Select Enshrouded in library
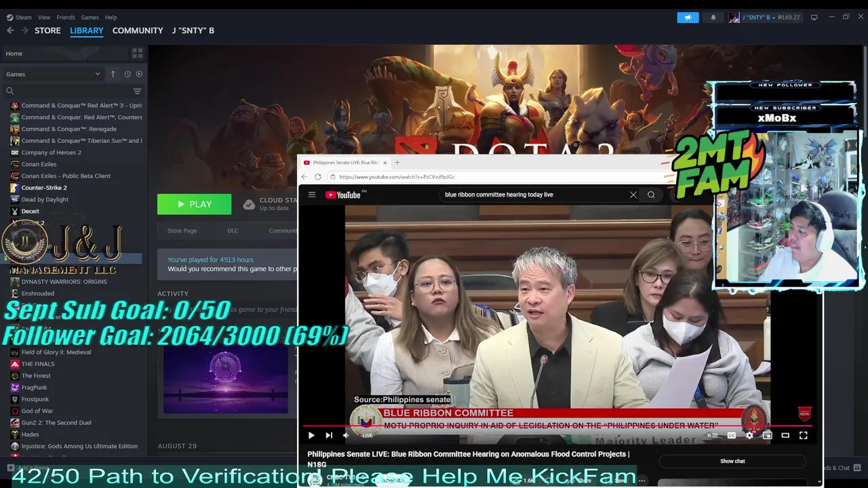Screen dimensions: 868x488 (x=37, y=293)
